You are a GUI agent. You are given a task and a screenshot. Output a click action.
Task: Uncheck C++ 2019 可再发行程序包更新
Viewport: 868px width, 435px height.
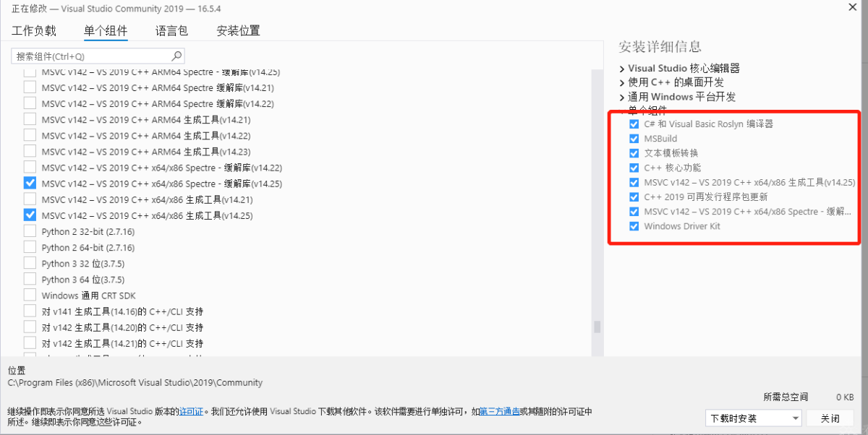coord(634,197)
